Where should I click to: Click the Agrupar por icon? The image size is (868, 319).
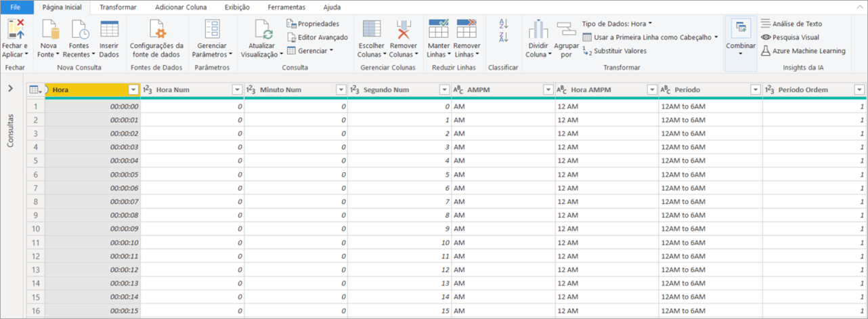click(566, 30)
